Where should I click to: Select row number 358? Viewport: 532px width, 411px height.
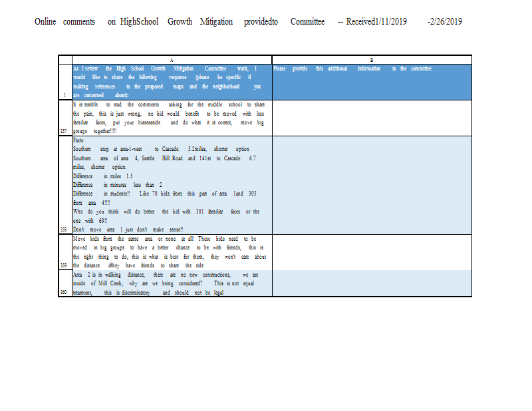click(x=65, y=185)
